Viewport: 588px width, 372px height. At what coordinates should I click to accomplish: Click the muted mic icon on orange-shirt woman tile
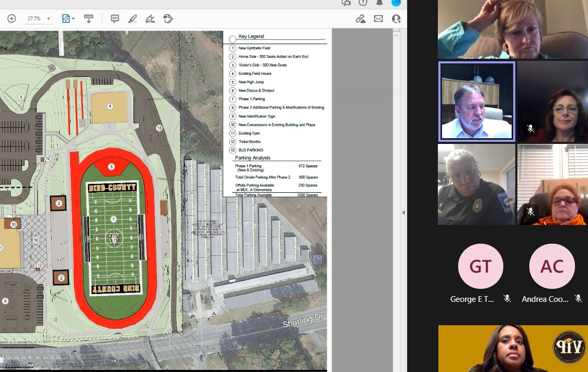(x=530, y=211)
